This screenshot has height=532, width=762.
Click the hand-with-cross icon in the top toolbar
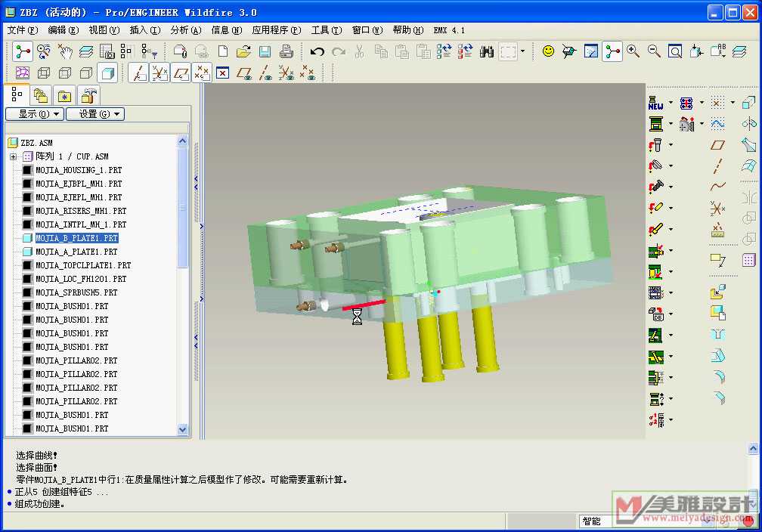click(x=65, y=51)
